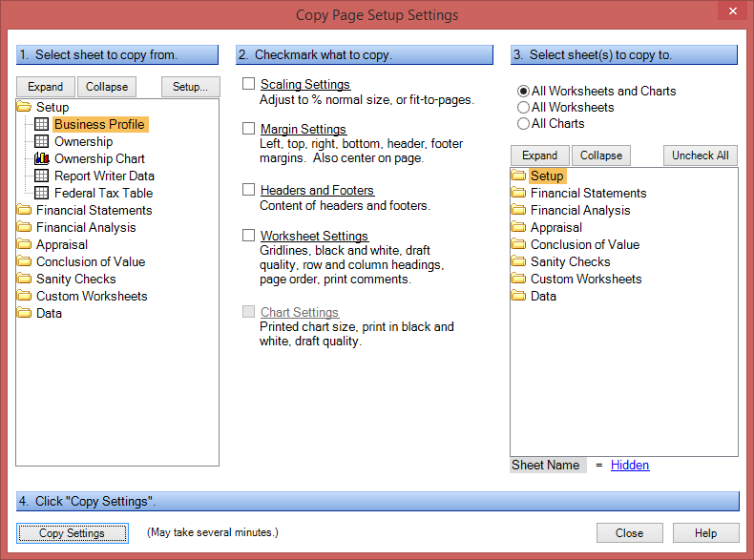Click the Financial Statements folder icon in copy-to tree
This screenshot has width=754, height=560.
[518, 193]
